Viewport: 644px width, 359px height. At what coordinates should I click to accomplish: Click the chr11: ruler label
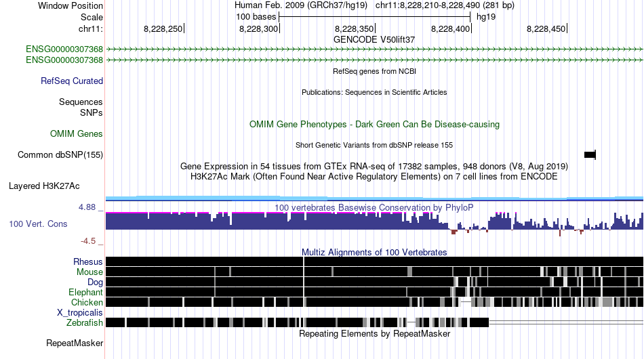coord(91,29)
